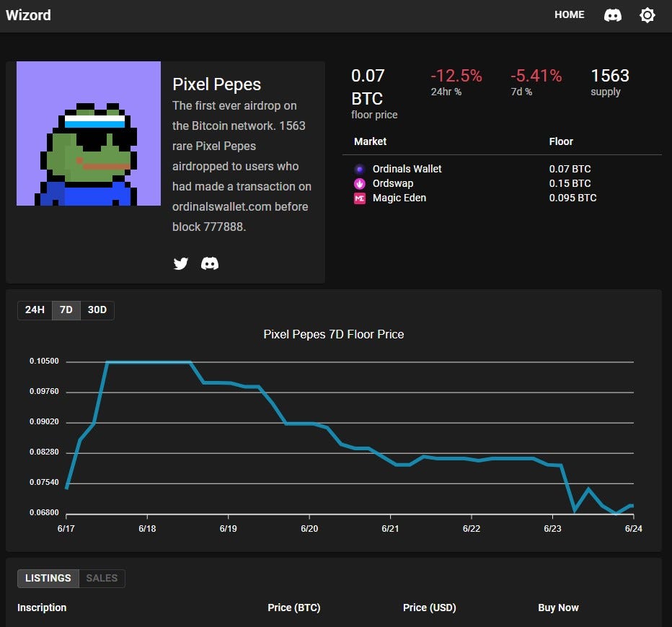Switch to the SALES tab

(102, 579)
